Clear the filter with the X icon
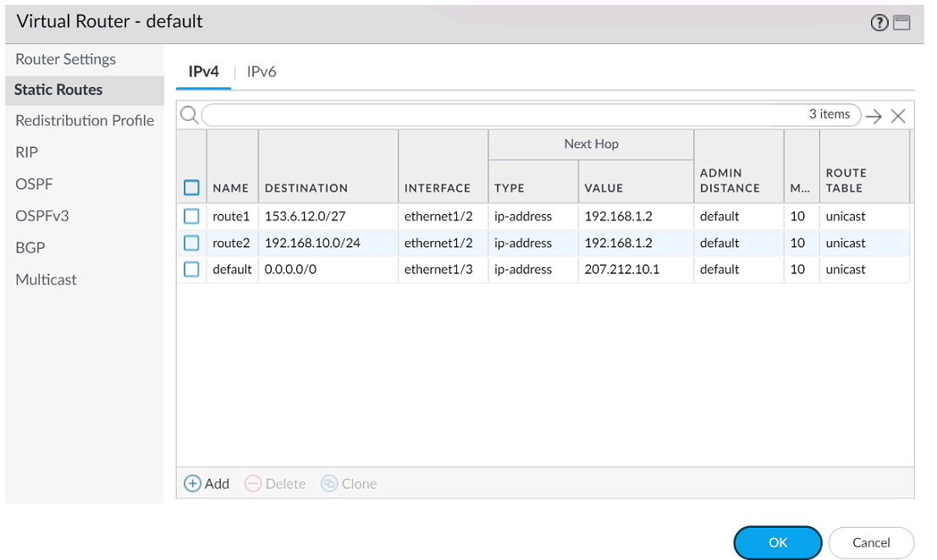 coord(898,116)
